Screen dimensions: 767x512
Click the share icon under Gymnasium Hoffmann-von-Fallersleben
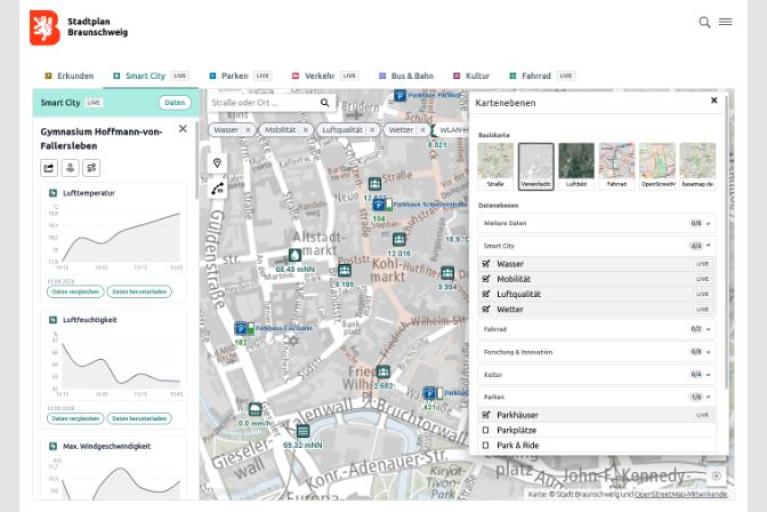[x=49, y=168]
